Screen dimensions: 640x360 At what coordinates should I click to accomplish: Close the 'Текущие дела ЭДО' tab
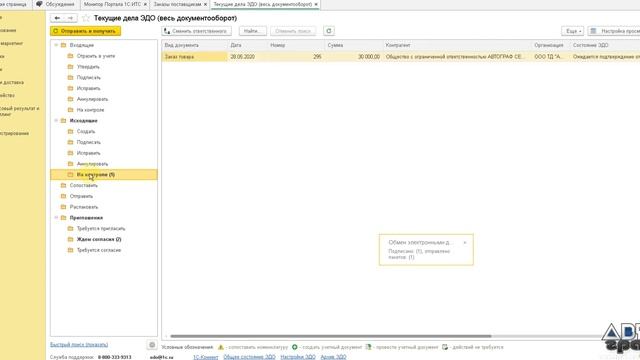tap(316, 4)
